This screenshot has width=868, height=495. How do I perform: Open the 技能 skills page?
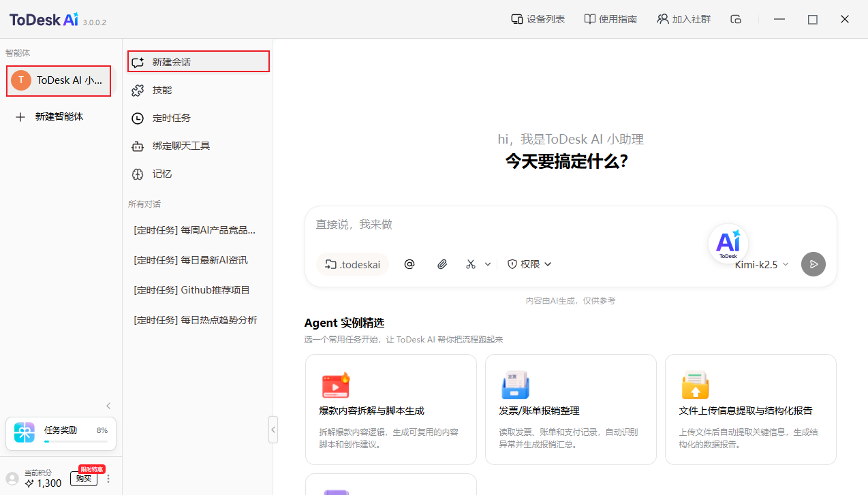point(199,90)
